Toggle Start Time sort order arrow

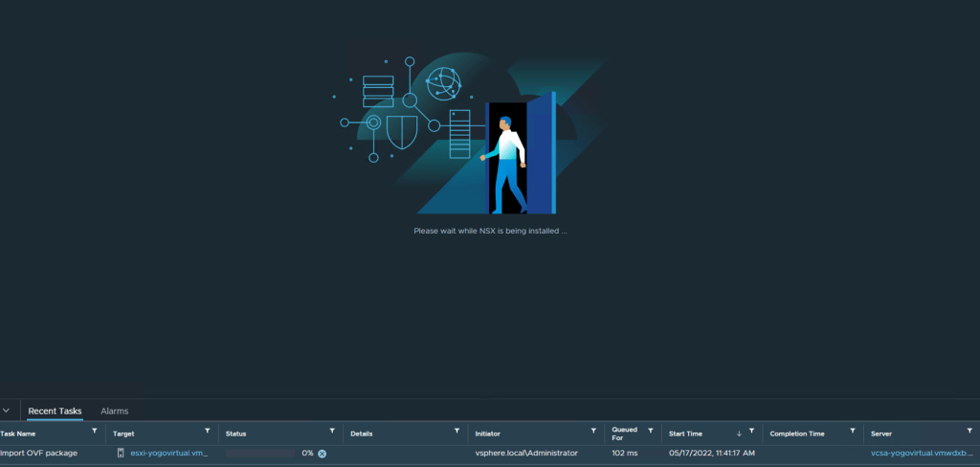(x=738, y=434)
